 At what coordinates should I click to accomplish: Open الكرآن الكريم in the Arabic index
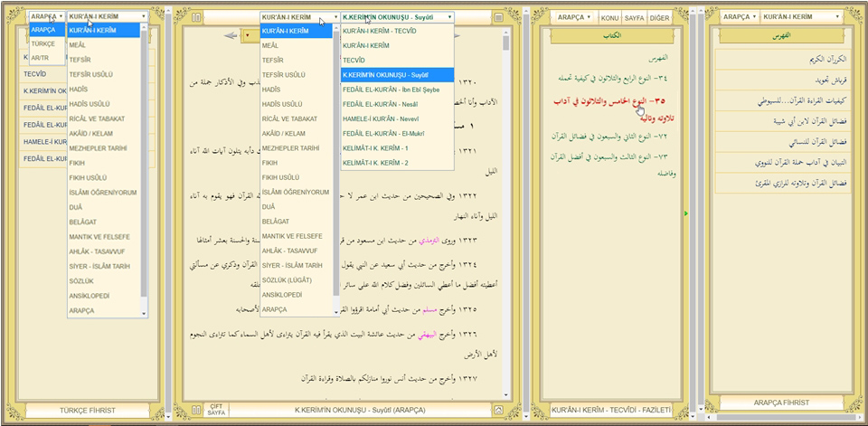(x=783, y=59)
